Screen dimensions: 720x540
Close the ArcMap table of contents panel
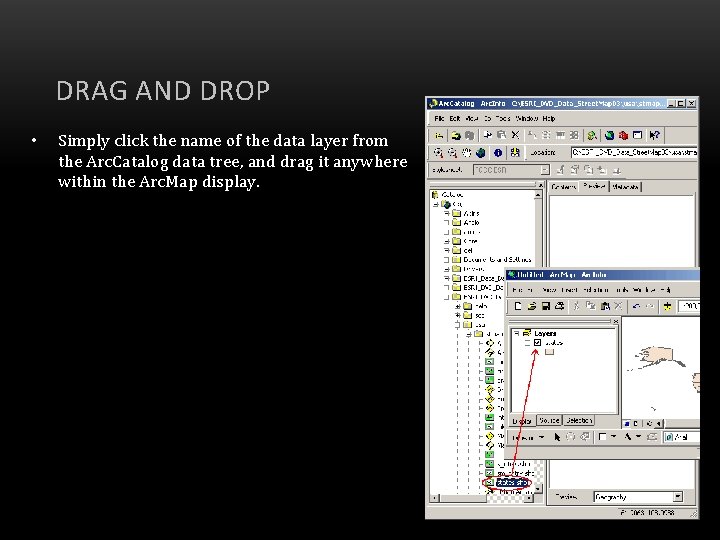[616, 321]
